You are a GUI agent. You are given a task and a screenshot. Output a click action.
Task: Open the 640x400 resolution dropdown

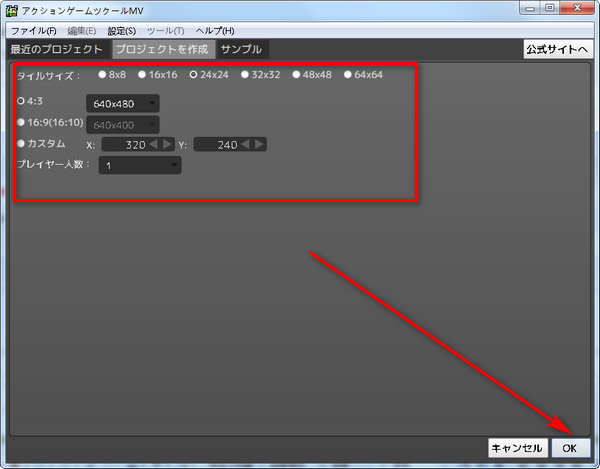(x=123, y=125)
